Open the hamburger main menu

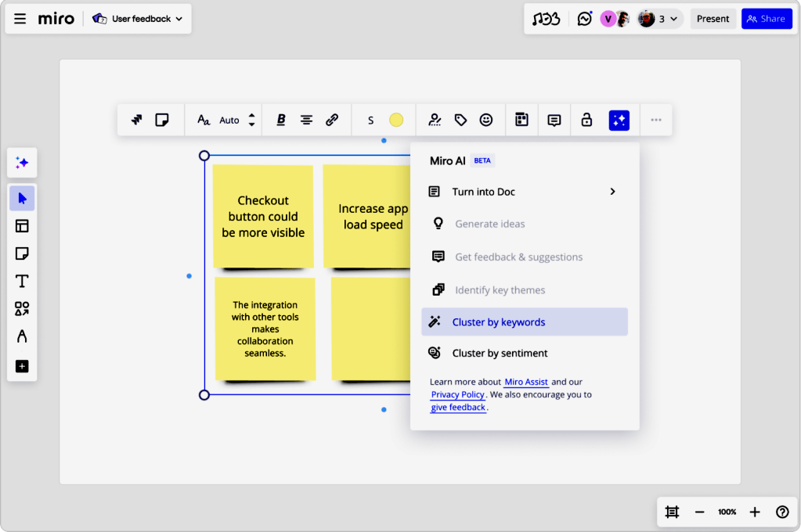20,19
